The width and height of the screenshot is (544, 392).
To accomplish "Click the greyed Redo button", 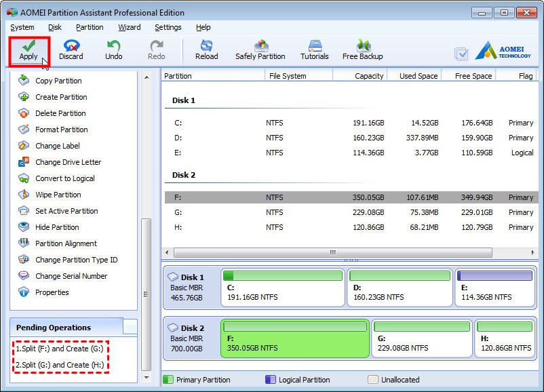I will [x=157, y=51].
